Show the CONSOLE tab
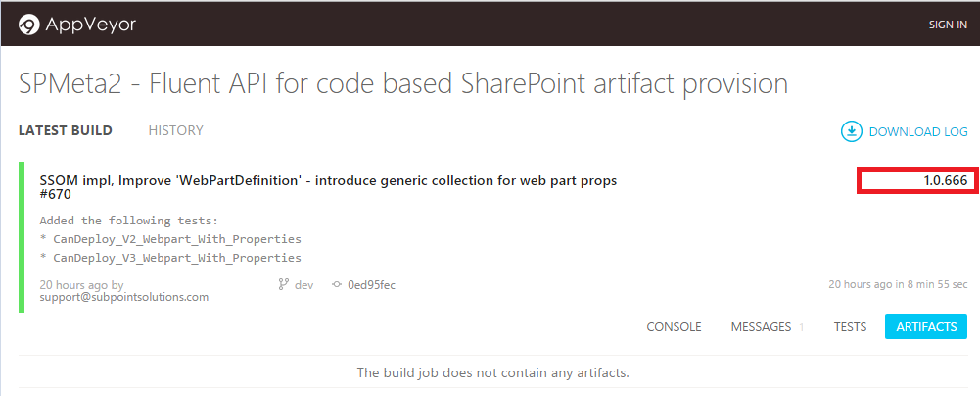 coord(674,327)
